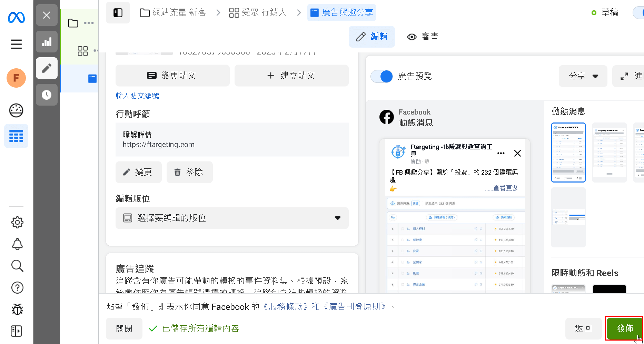Click the search magnifier icon

(17, 266)
